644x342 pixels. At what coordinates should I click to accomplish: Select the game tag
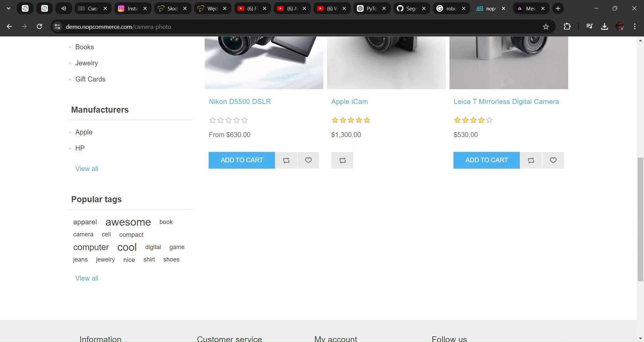(177, 247)
